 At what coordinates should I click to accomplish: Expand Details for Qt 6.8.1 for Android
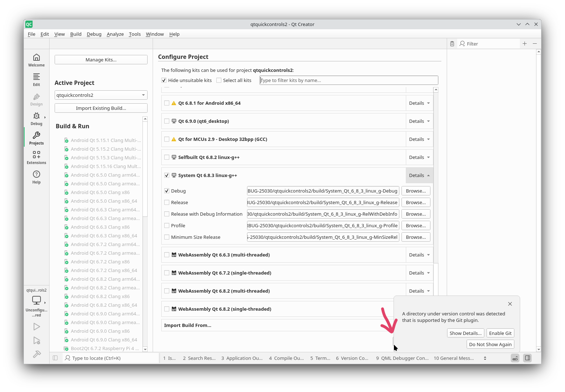(x=420, y=103)
